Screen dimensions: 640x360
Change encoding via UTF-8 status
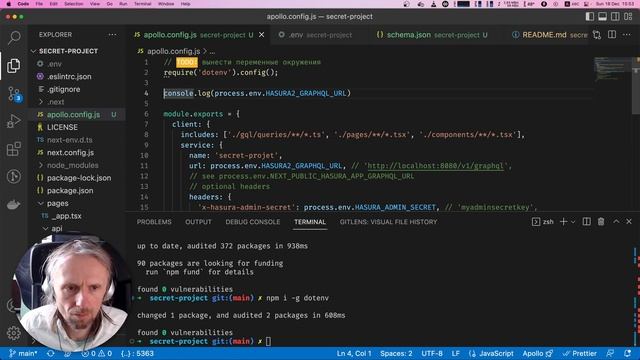tap(432, 353)
